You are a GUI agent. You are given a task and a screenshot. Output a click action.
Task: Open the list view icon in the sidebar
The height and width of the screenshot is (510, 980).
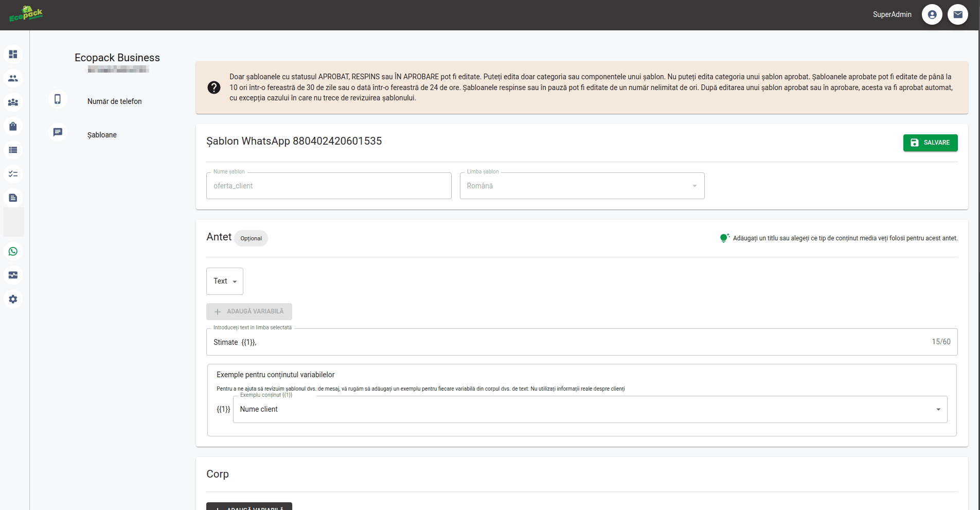tap(13, 150)
